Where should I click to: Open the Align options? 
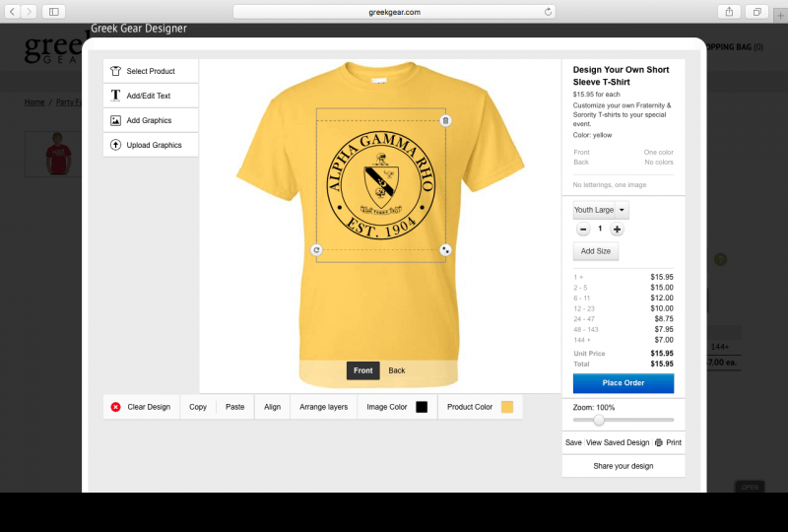click(272, 407)
